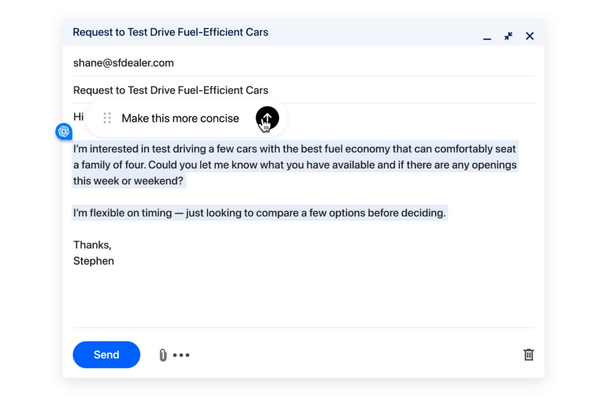
Task: Click the "Hi" greeting text
Action: point(78,117)
